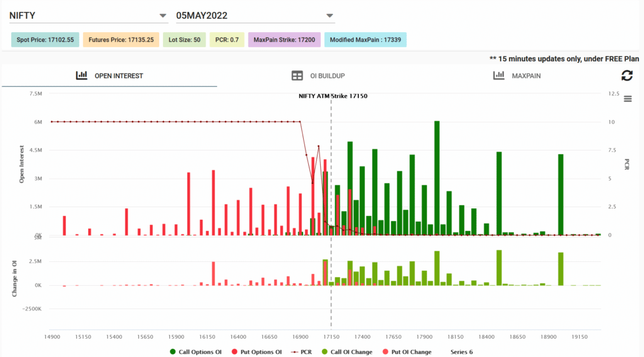Click the 14900 x-axis strike label
The image size is (644, 357).
(52, 337)
